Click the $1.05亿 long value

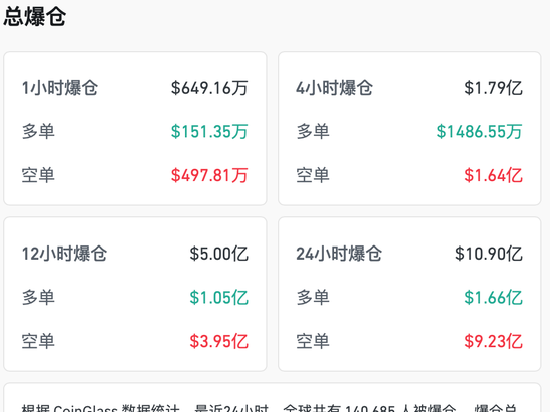pos(219,297)
